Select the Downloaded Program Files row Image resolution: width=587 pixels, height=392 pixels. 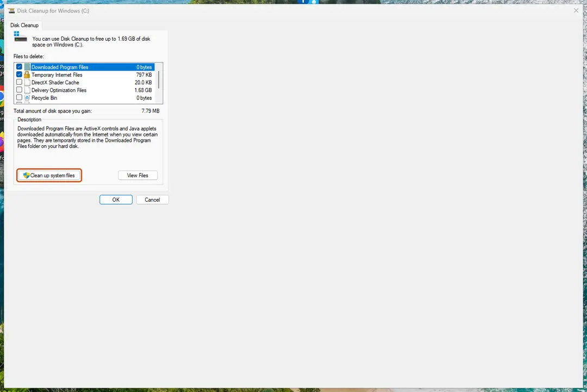(x=84, y=67)
